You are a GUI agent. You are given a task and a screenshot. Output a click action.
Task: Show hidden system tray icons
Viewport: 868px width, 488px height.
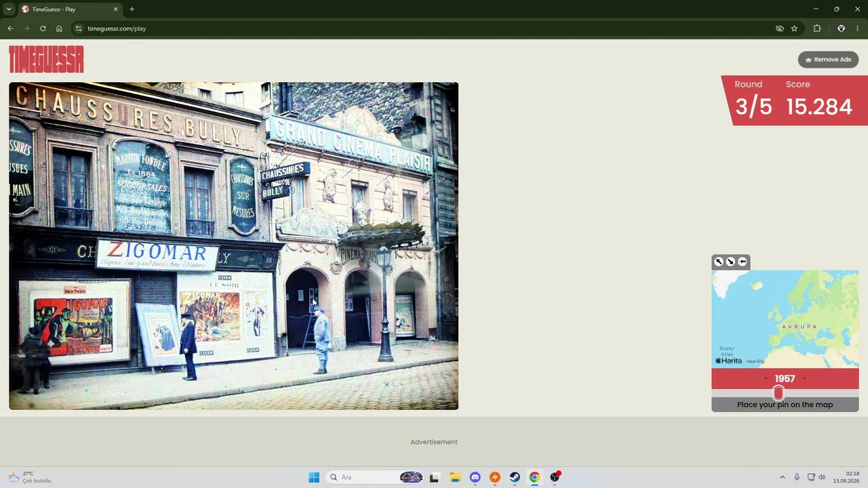coord(782,477)
